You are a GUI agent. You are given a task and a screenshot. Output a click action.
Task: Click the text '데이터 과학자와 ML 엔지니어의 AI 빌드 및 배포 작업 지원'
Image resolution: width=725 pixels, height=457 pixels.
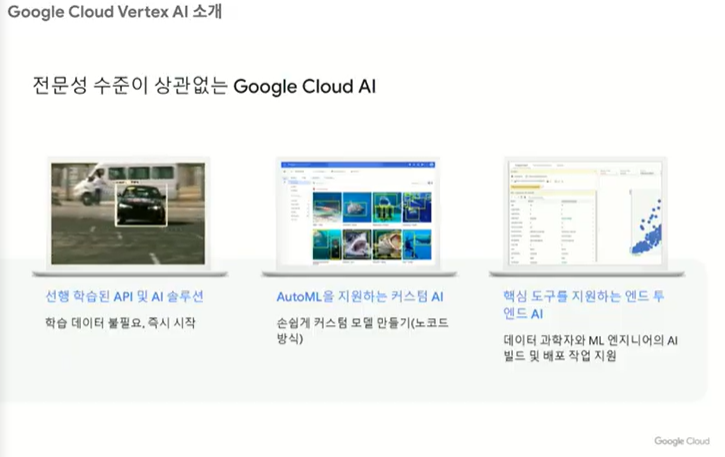click(x=590, y=348)
